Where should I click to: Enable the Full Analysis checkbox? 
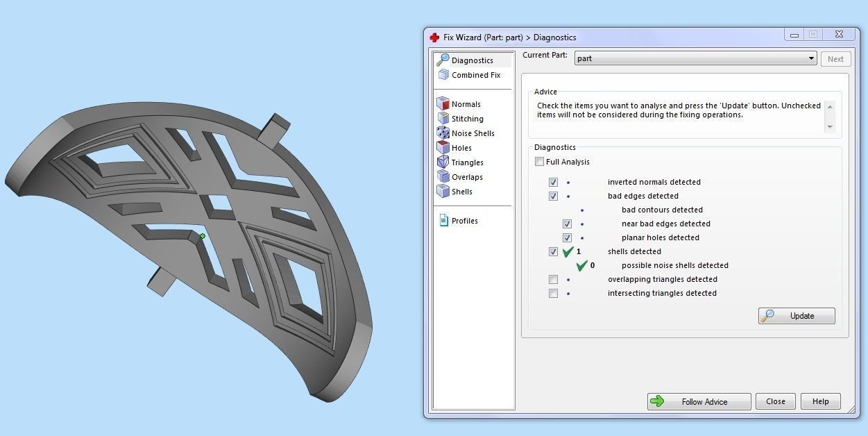click(x=539, y=162)
